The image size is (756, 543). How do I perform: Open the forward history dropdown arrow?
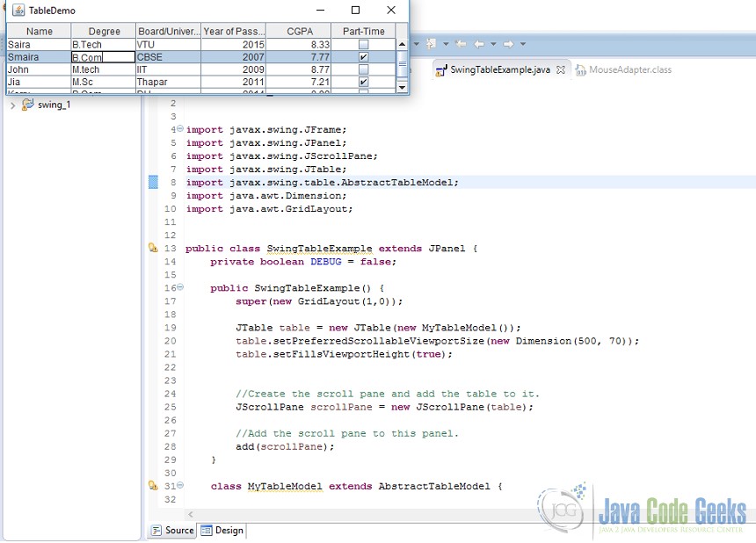[523, 44]
